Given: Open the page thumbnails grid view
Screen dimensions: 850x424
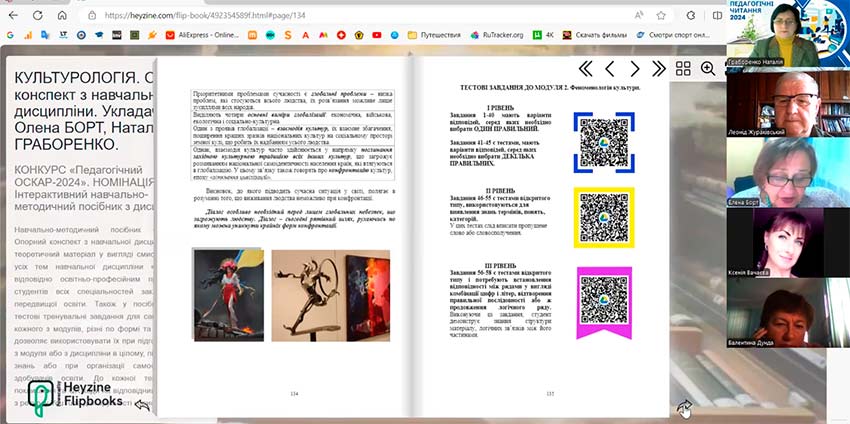Looking at the screenshot, I should (x=684, y=68).
